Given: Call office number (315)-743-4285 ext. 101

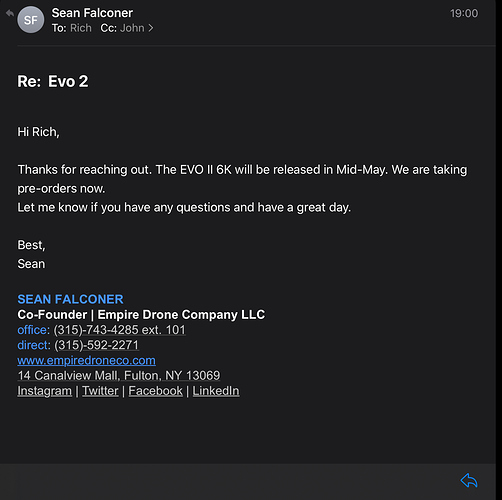Looking at the screenshot, I should (x=119, y=330).
